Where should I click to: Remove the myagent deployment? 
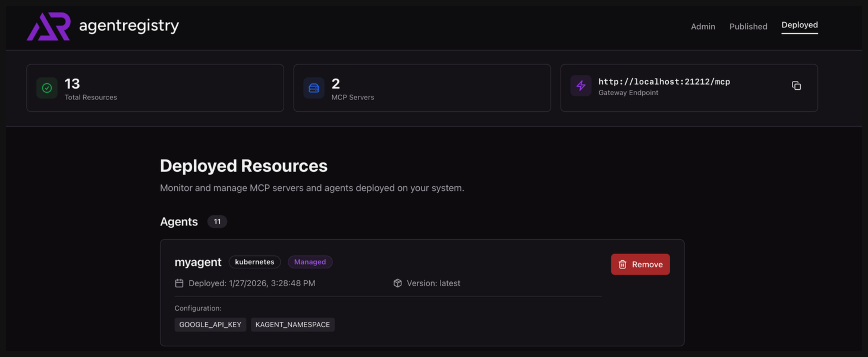(x=640, y=265)
